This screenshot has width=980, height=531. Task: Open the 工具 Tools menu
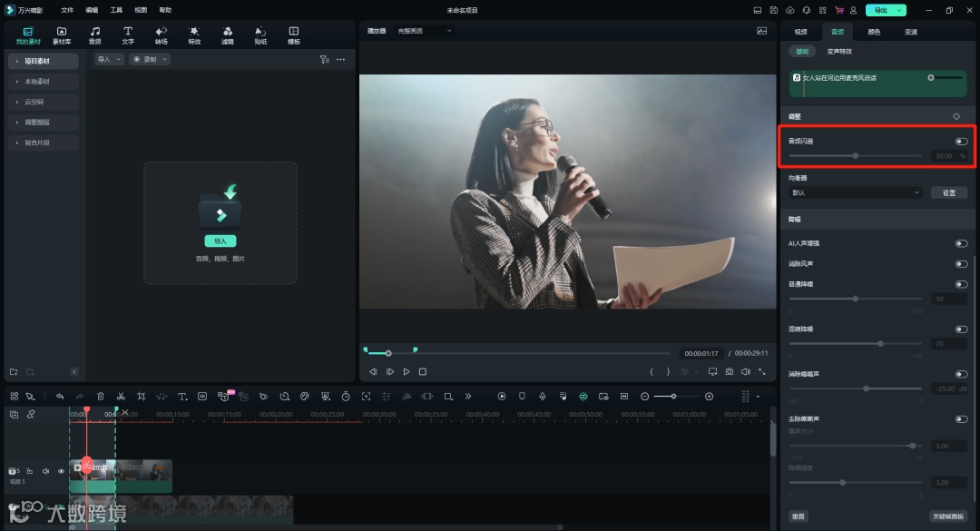pyautogui.click(x=116, y=10)
